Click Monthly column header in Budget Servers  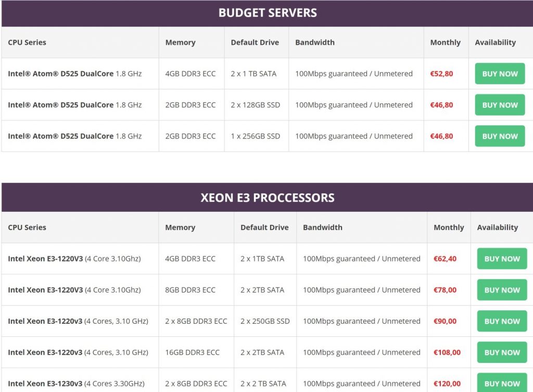coord(446,43)
